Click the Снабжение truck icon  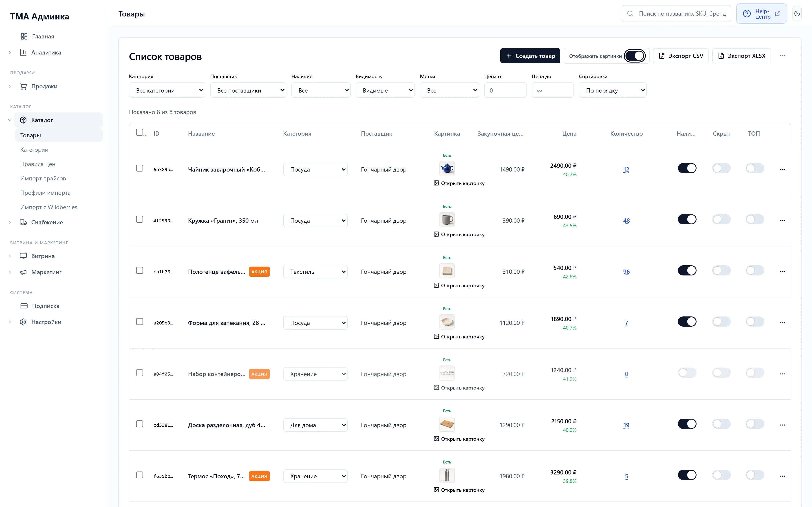[23, 222]
